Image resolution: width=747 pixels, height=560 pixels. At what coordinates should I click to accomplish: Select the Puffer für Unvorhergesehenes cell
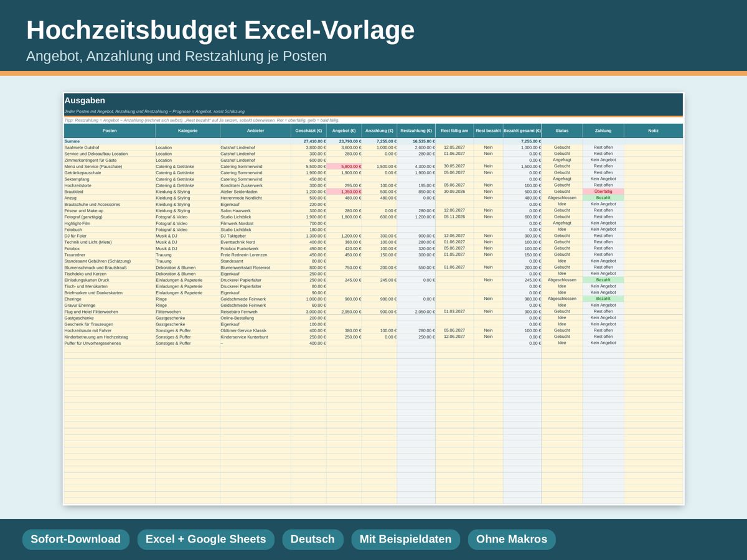110,343
